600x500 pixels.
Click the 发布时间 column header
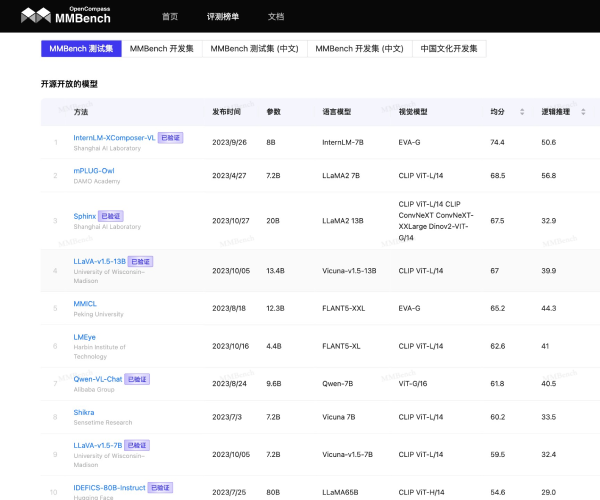pos(226,112)
